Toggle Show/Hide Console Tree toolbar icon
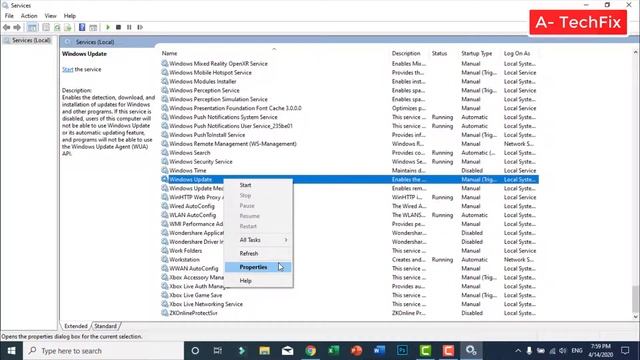The image size is (640, 360). pyautogui.click(x=32, y=27)
